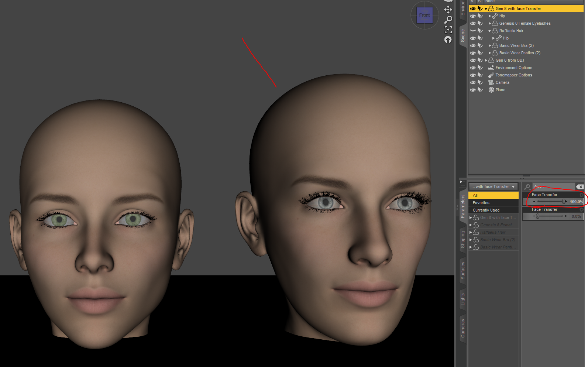Click the figure icon of Genesis 8 Female Eyelashes
The width and height of the screenshot is (588, 367).
pos(495,23)
